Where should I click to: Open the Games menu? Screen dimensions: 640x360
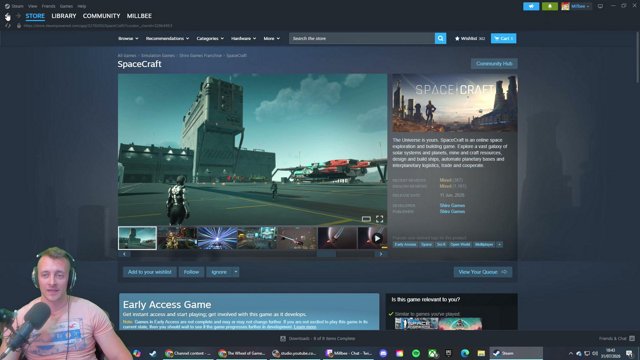tap(66, 6)
